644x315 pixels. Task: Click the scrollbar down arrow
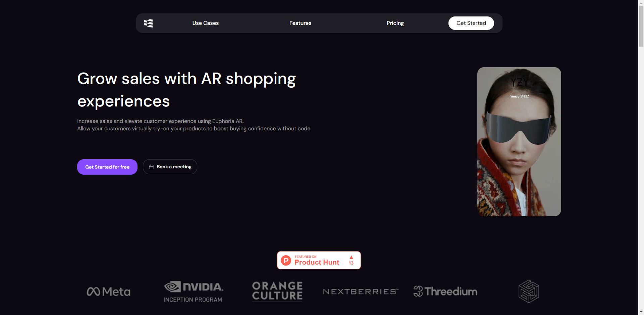point(640,312)
